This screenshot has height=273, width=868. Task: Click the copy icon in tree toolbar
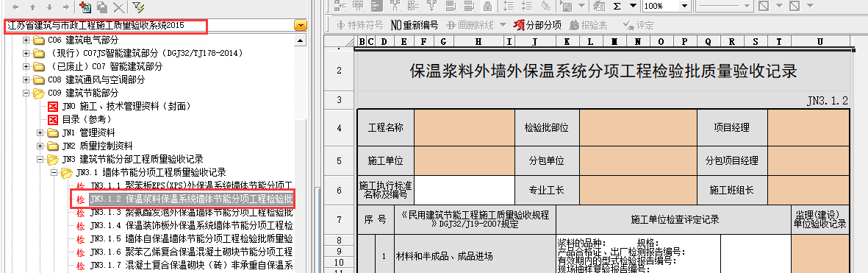(x=102, y=7)
